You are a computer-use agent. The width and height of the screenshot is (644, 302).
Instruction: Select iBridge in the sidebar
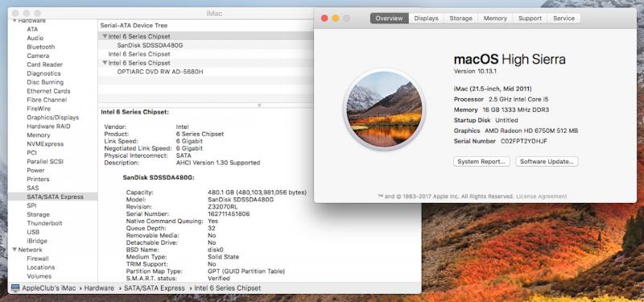pos(37,241)
